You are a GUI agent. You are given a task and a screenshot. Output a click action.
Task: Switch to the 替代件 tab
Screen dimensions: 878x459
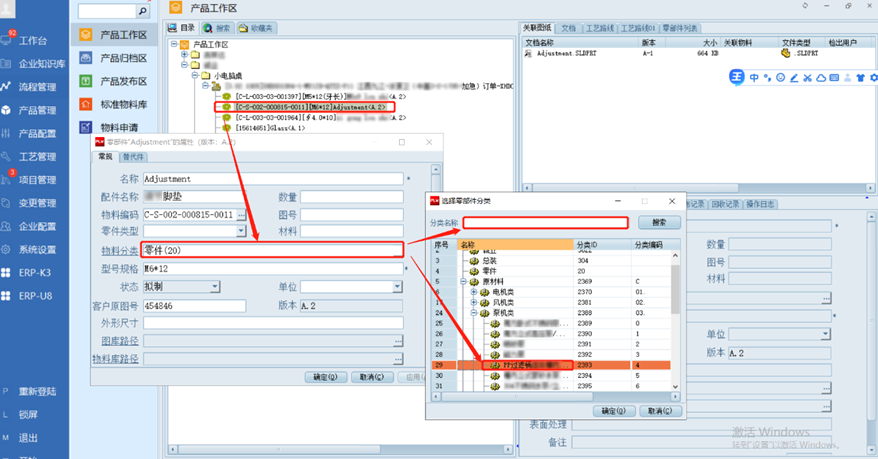coord(132,157)
